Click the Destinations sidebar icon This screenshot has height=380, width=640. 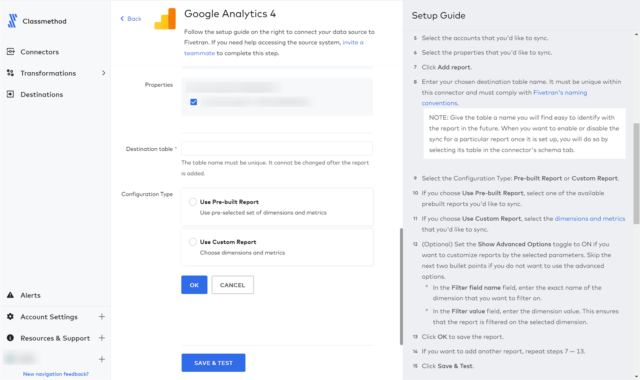pyautogui.click(x=11, y=94)
